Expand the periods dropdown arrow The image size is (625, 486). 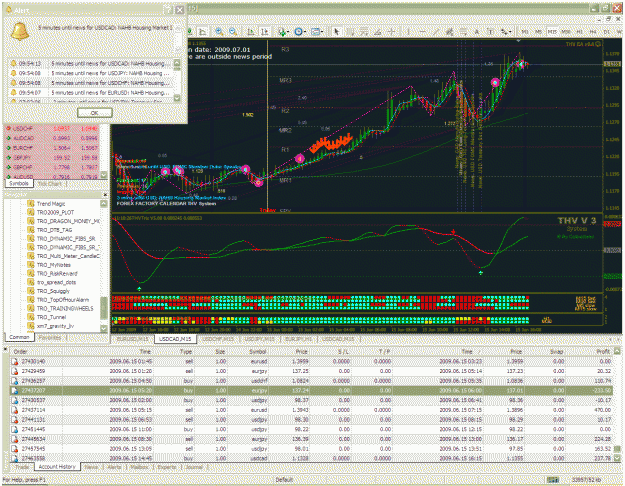(305, 32)
